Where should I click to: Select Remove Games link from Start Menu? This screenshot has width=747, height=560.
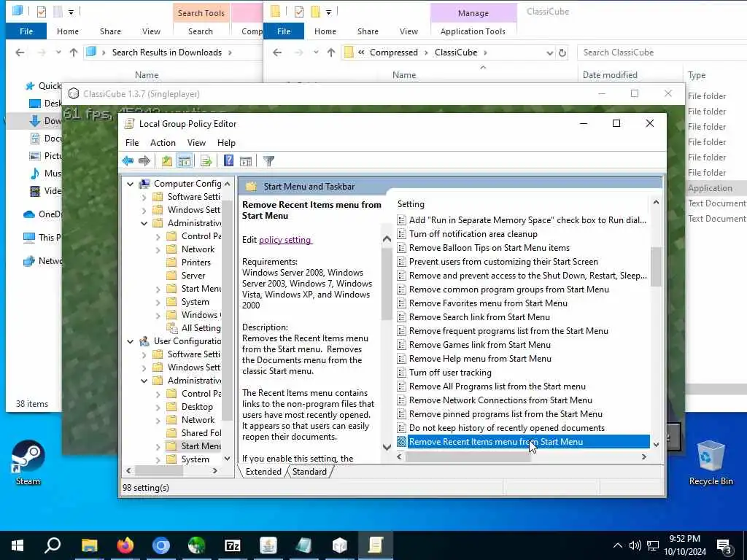click(480, 345)
